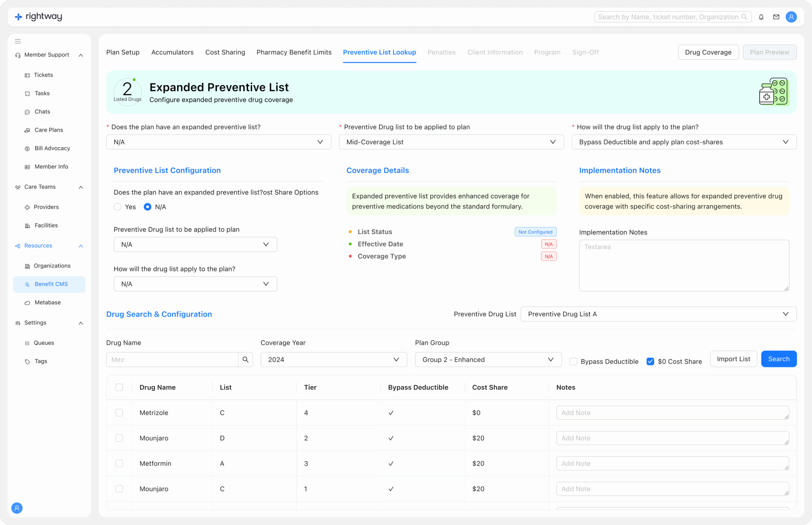Open Metabase in the sidebar
The image size is (812, 525).
pos(47,302)
